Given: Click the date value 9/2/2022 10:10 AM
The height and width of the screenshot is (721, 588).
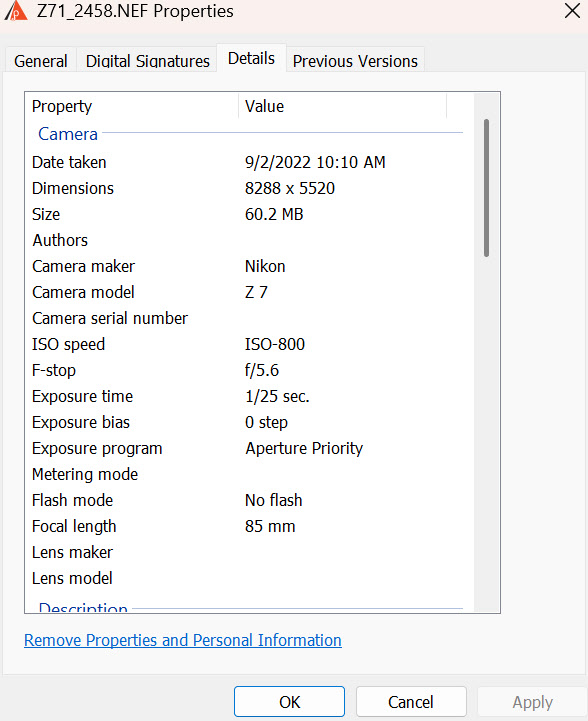Looking at the screenshot, I should click(x=315, y=162).
